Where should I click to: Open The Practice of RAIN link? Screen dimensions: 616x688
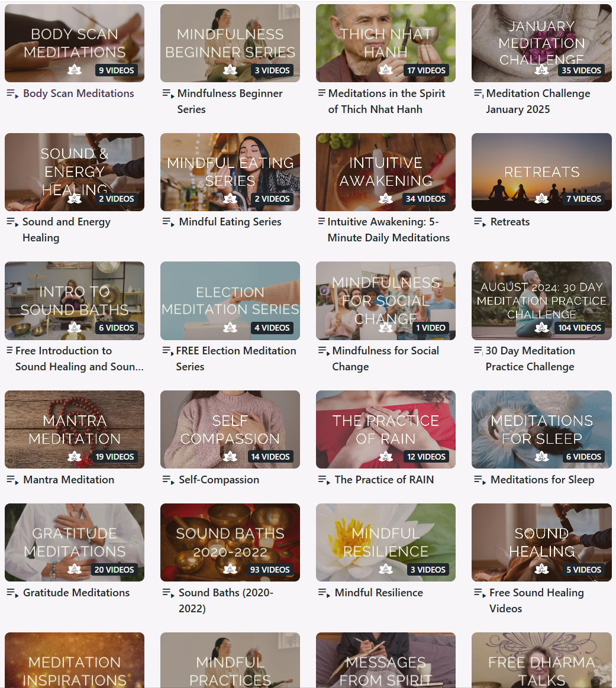tap(384, 480)
